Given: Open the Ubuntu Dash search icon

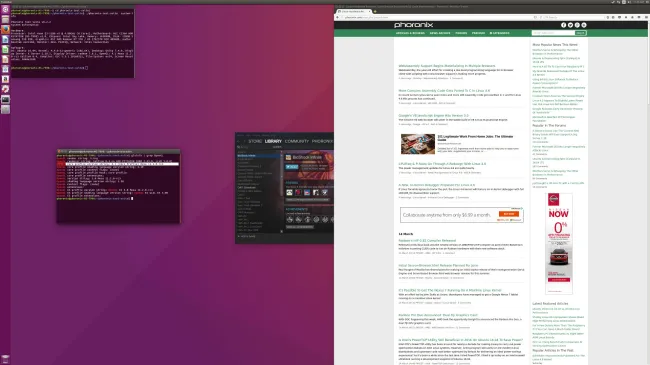Looking at the screenshot, I should coord(5,10).
